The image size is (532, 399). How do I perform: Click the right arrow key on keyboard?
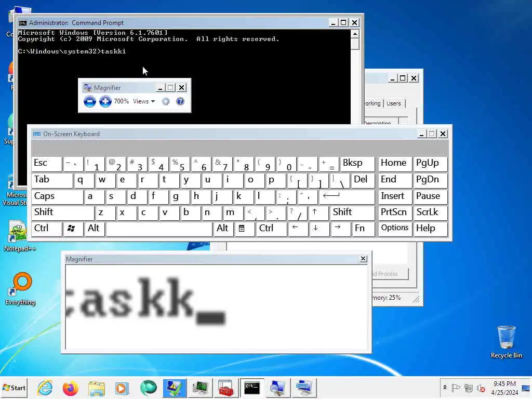pyautogui.click(x=340, y=229)
